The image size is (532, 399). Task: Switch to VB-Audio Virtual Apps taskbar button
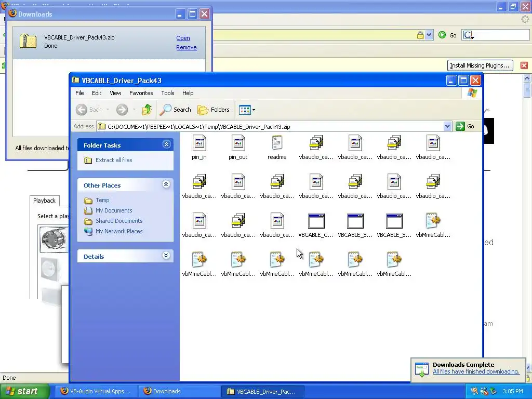pos(96,391)
